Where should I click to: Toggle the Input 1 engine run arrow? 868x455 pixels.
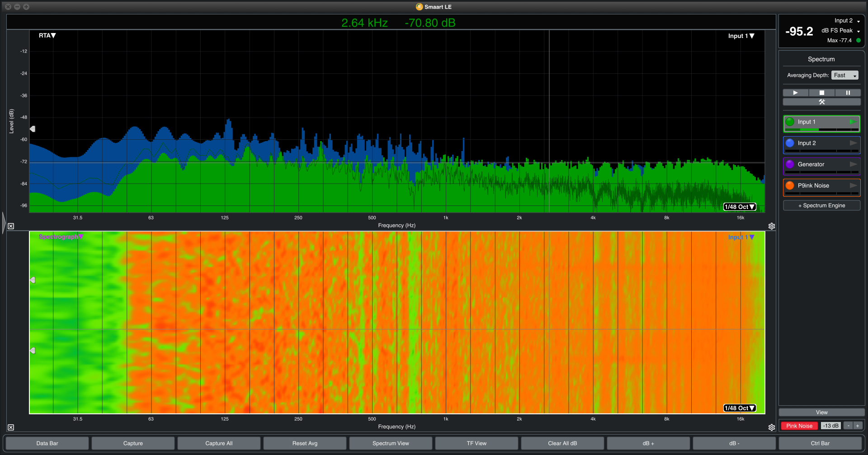point(853,122)
